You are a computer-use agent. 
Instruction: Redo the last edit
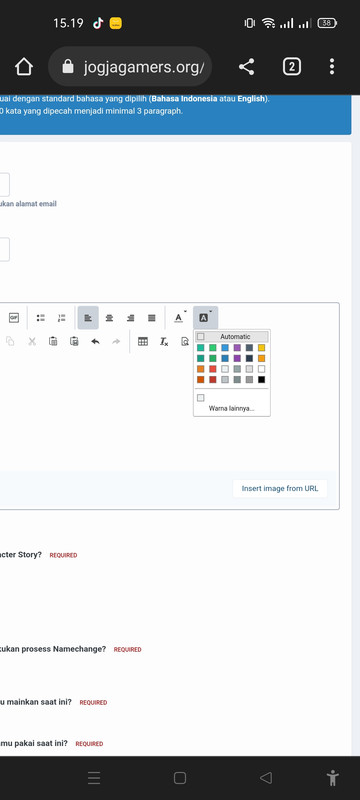116,341
